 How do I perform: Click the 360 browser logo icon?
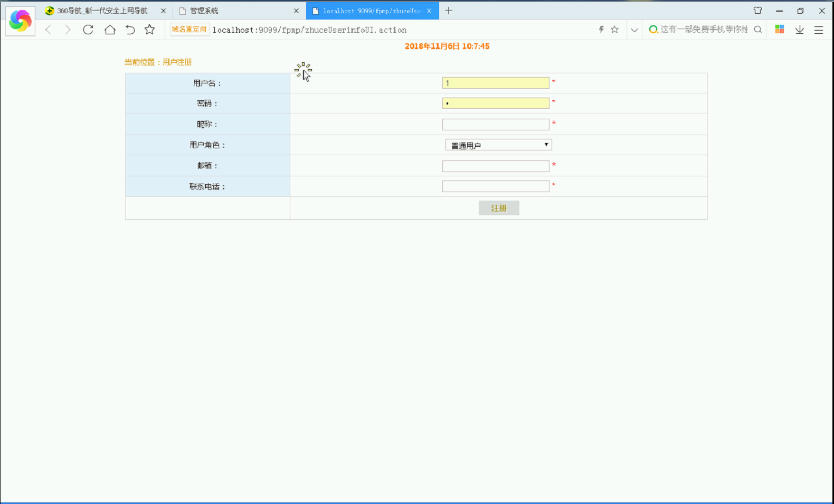pyautogui.click(x=21, y=21)
